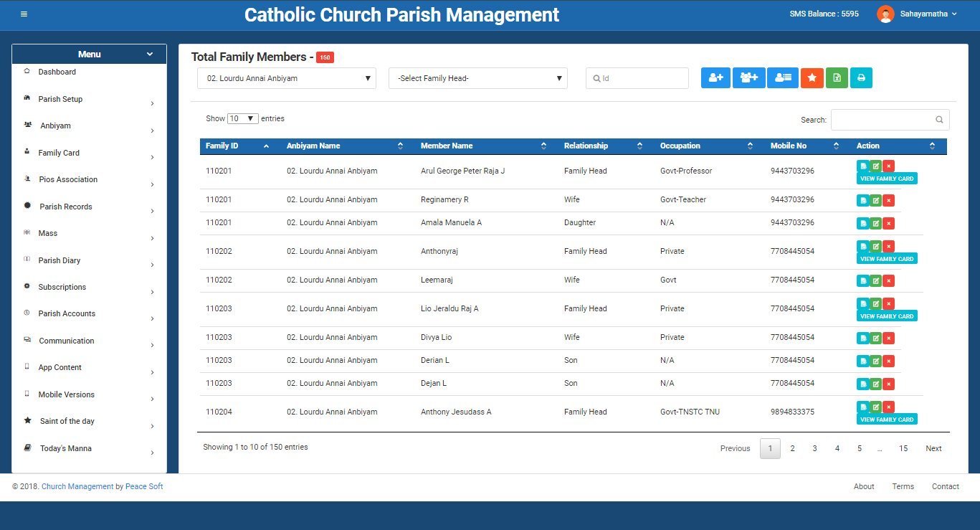Open the add family group icon
980x530 pixels.
(748, 78)
